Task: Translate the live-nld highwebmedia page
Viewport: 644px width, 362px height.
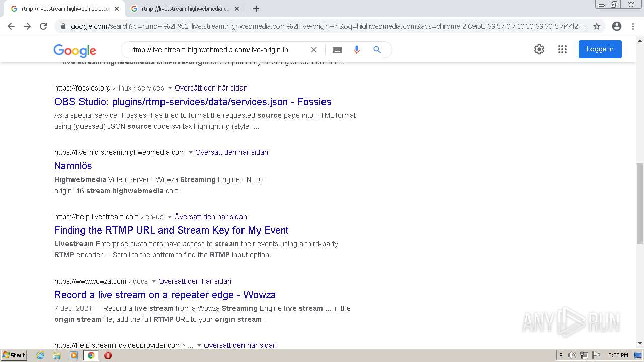Action: (x=232, y=152)
